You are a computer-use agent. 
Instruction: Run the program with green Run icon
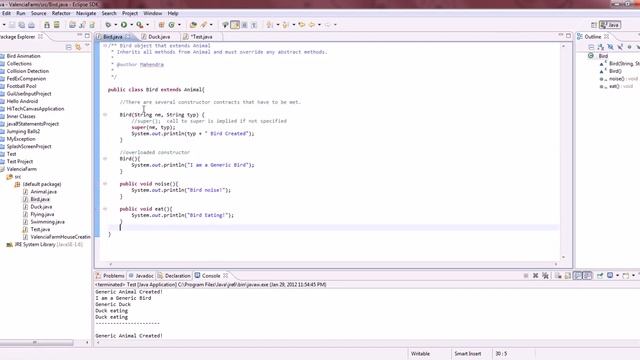(x=124, y=25)
